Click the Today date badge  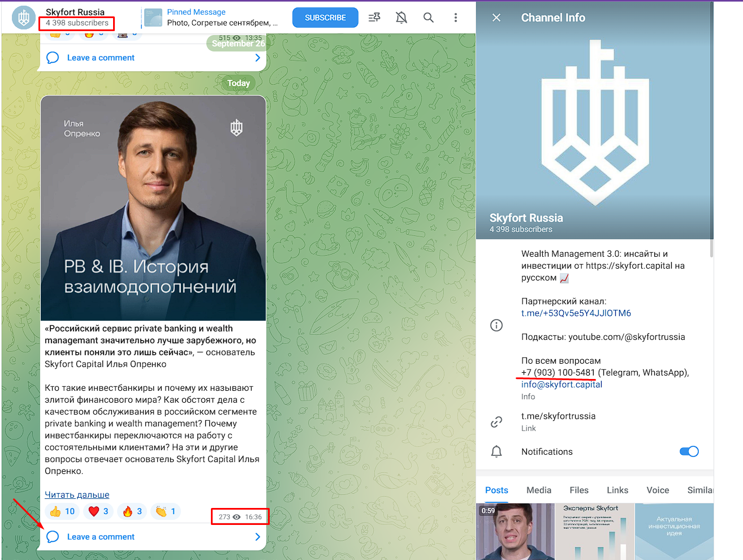(x=239, y=83)
